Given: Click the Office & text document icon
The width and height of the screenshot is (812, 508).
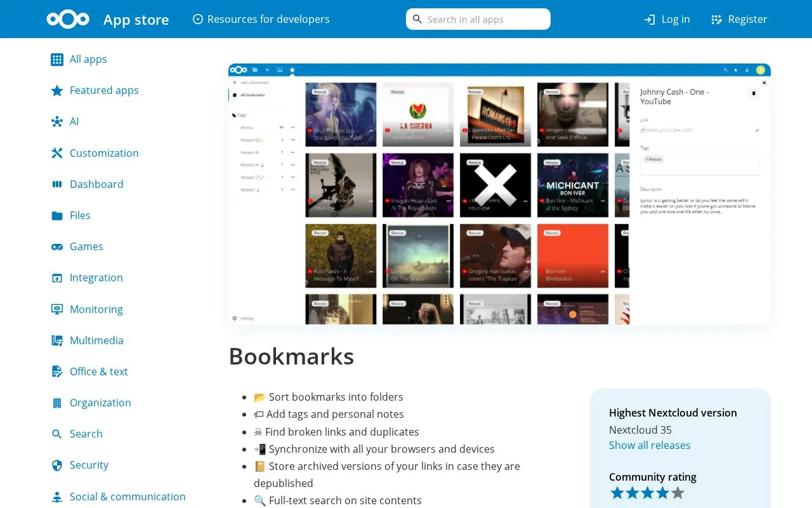Looking at the screenshot, I should (x=57, y=371).
